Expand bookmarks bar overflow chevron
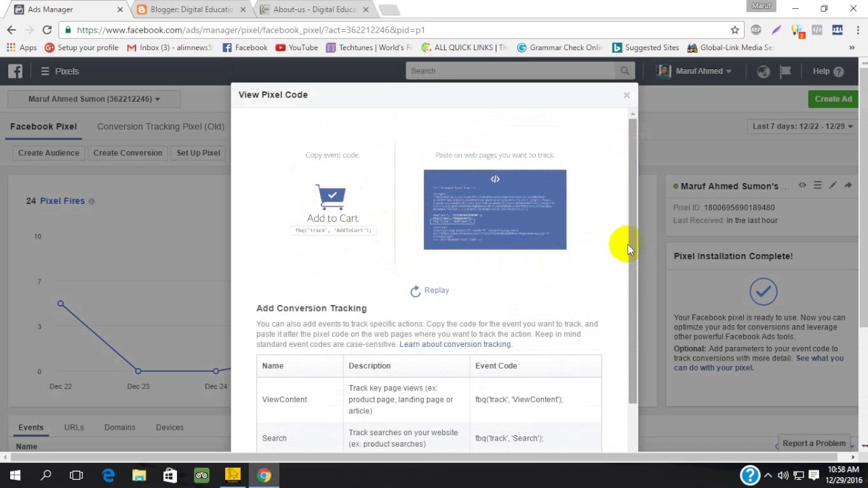The image size is (868, 488). click(852, 47)
